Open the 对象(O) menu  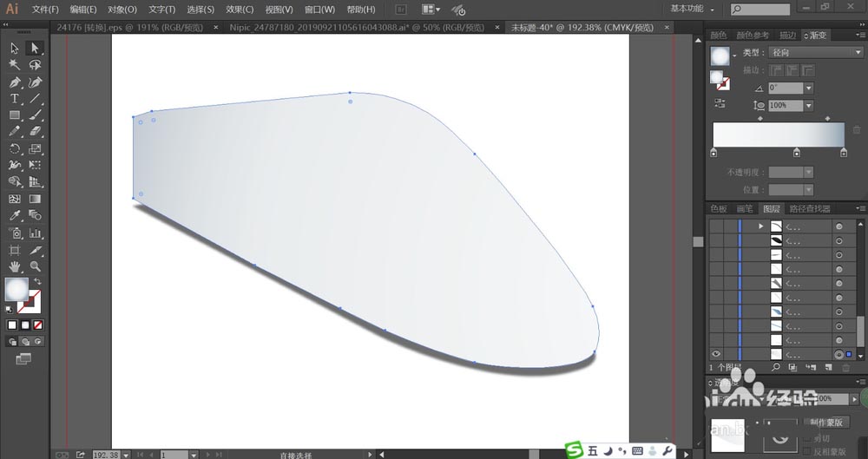click(x=122, y=10)
